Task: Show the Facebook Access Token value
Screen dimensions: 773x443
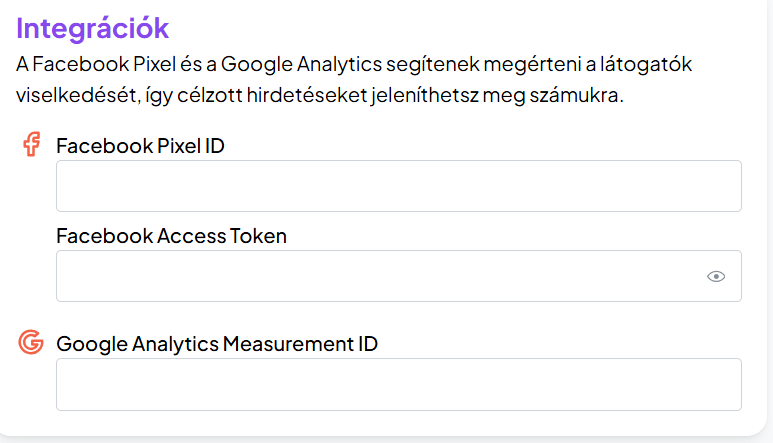Action: 716,277
